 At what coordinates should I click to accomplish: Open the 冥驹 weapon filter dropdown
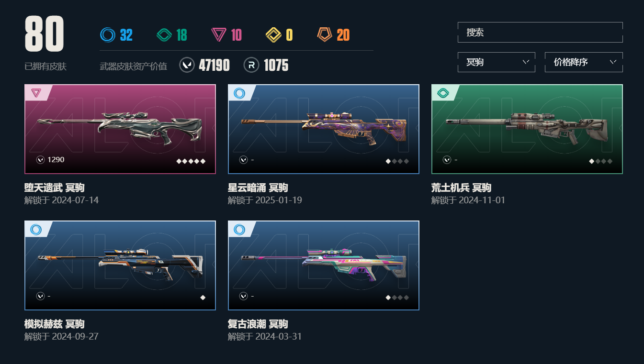tap(497, 62)
